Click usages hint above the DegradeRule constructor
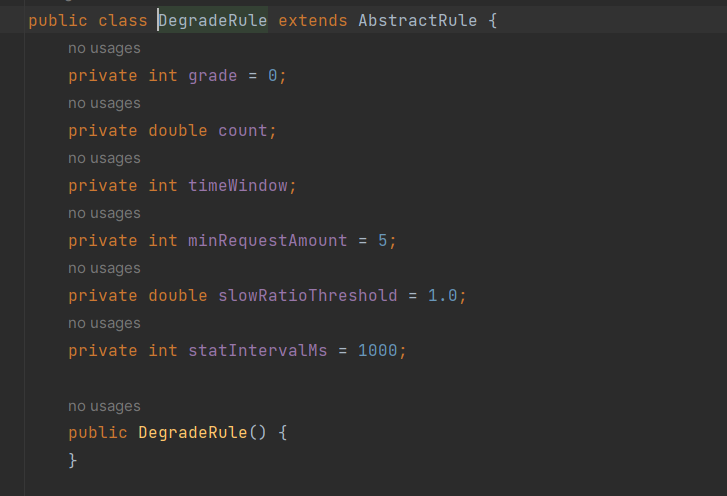Screen dimensions: 727x496 (104, 406)
